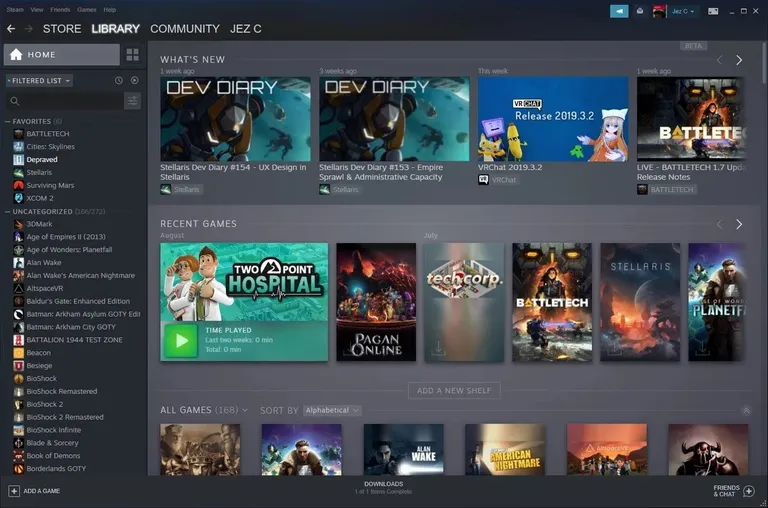768x508 pixels.
Task: Select Cities: Skylines in sidebar
Action: pyautogui.click(x=50, y=146)
